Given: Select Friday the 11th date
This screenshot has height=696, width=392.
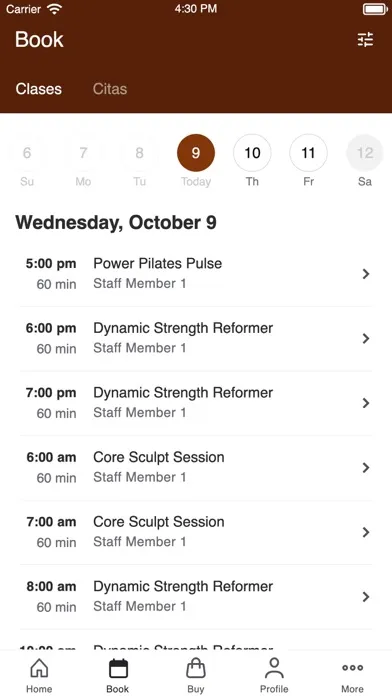Looking at the screenshot, I should 309,153.
